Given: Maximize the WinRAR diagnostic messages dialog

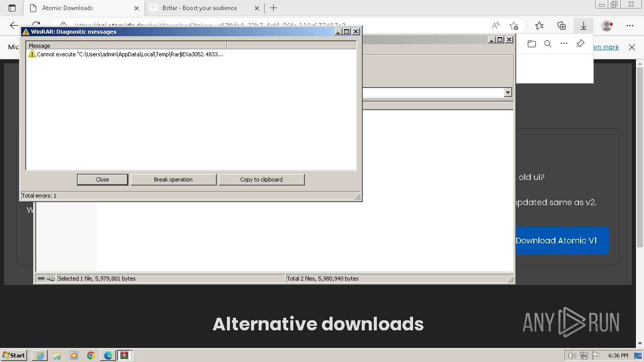Looking at the screenshot, I should tap(347, 32).
